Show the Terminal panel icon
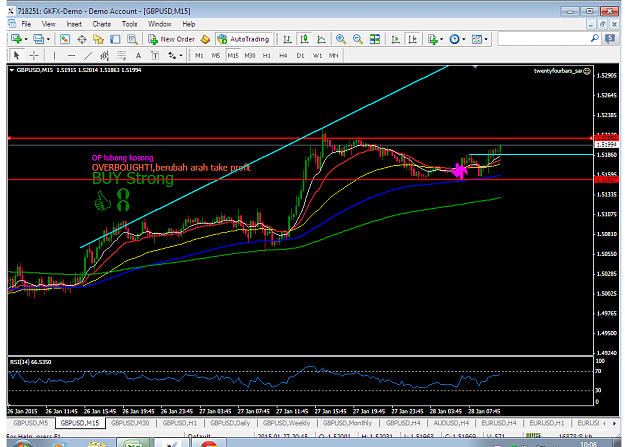The width and height of the screenshot is (625, 447). (115, 39)
